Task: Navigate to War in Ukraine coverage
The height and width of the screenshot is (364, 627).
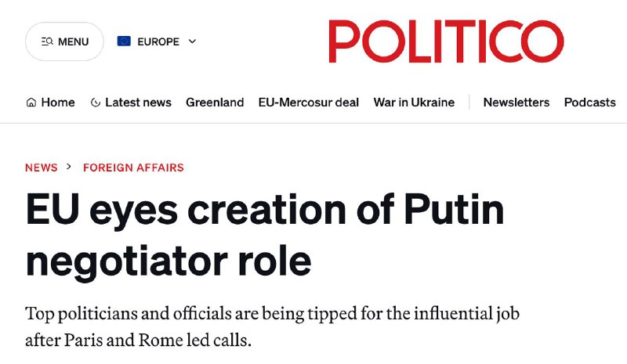Action: pos(414,103)
